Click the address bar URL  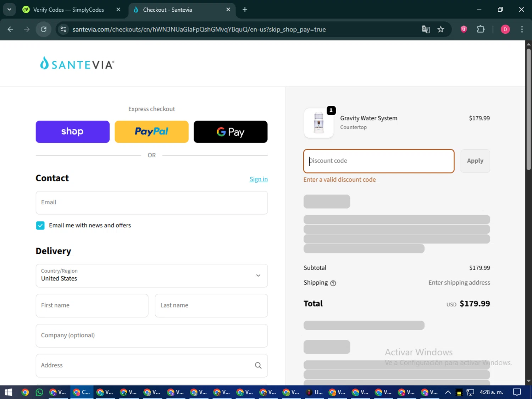(x=199, y=29)
